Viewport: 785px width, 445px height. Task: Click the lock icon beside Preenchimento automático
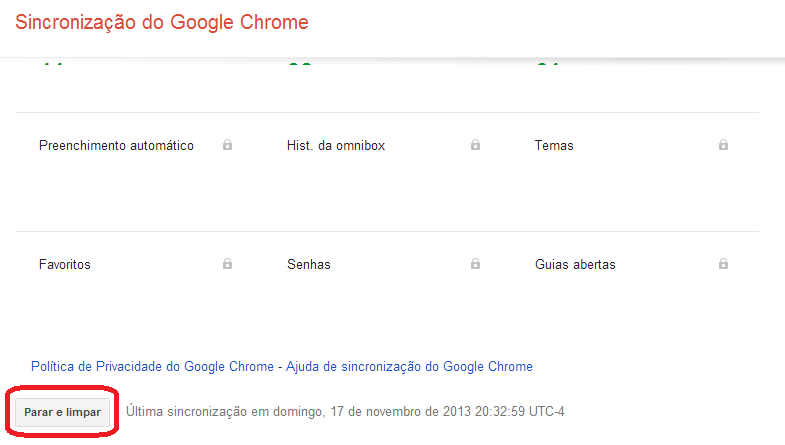[227, 145]
